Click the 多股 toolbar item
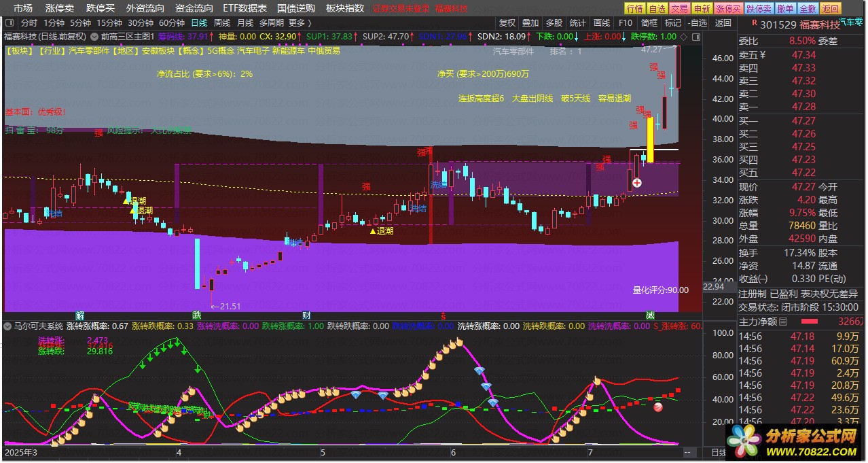This screenshot has width=868, height=463. [x=554, y=22]
